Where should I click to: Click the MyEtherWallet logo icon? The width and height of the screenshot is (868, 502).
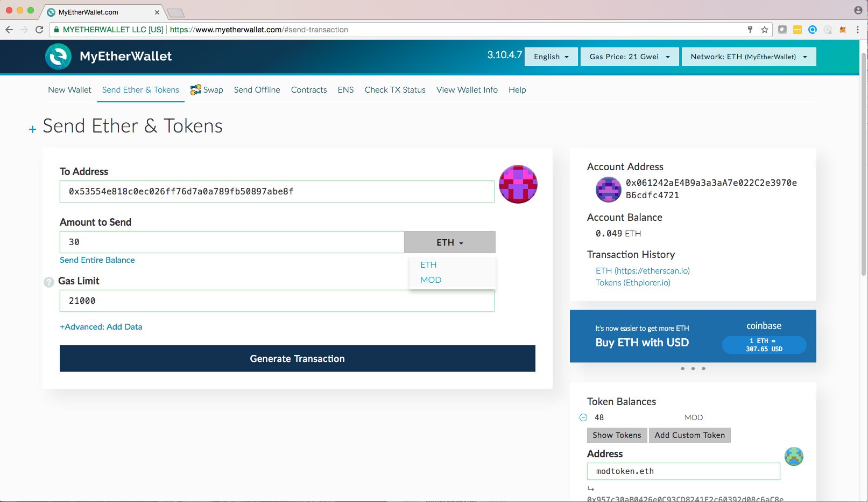[58, 56]
